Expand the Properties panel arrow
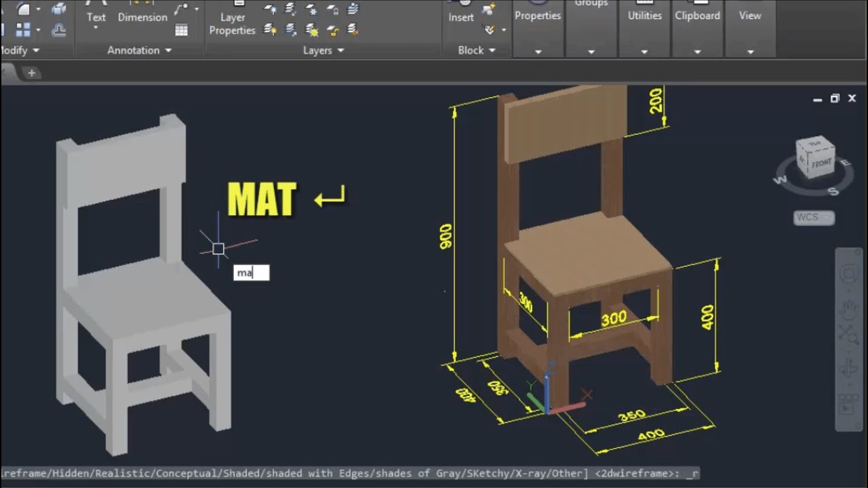This screenshot has width=868, height=488. (538, 52)
